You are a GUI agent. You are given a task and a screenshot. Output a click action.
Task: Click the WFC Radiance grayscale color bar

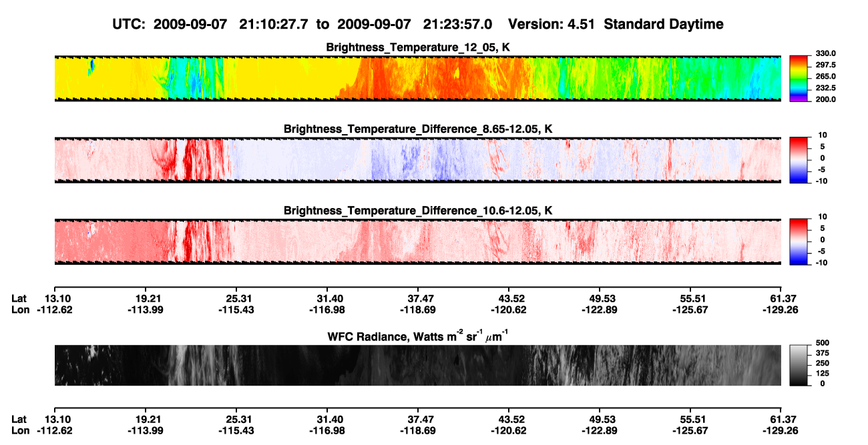pos(799,365)
